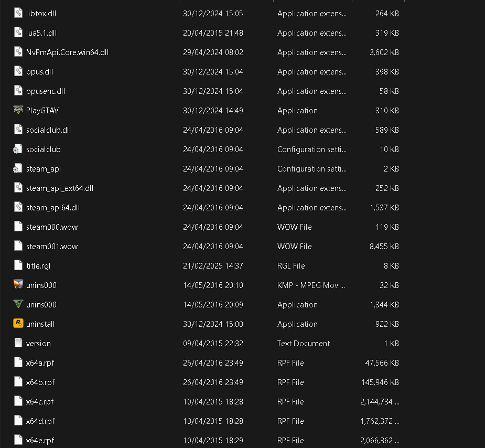Click the opusenc.dll file name
Screen dimensions: 485x448
point(45,91)
